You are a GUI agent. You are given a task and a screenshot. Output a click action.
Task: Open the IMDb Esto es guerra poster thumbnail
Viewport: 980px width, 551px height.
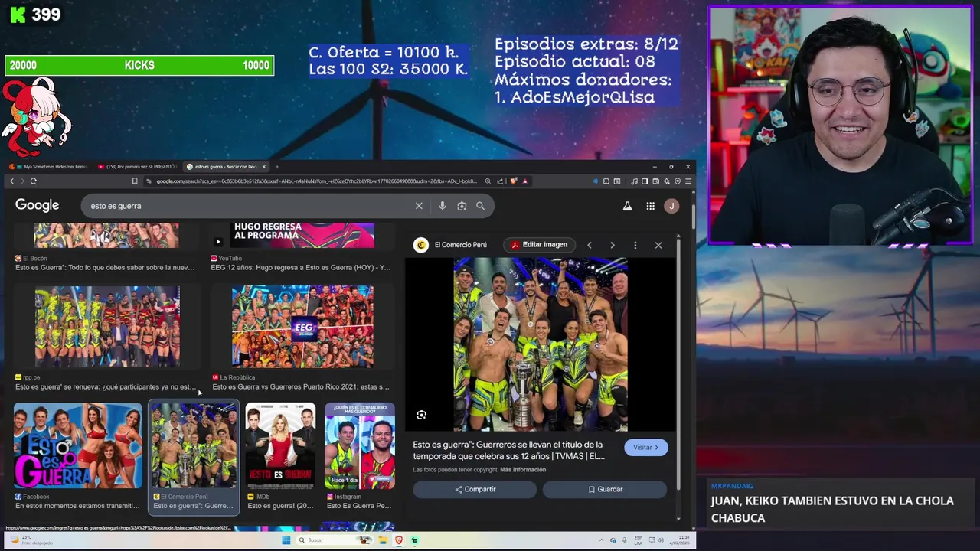point(280,445)
